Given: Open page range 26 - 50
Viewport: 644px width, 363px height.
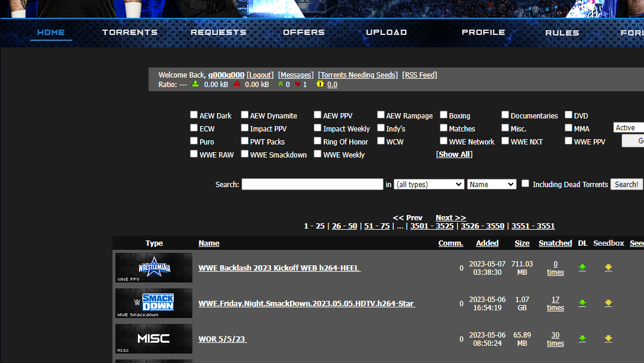Looking at the screenshot, I should click(344, 226).
